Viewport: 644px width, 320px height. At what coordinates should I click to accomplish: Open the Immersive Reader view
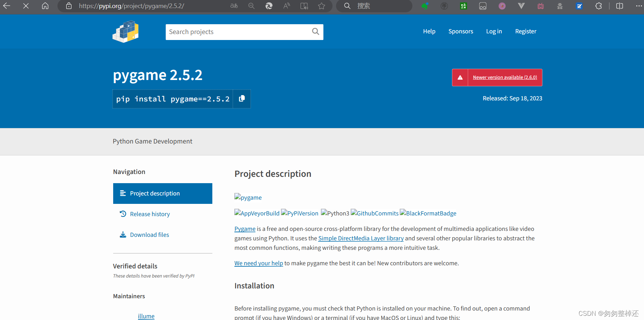304,6
